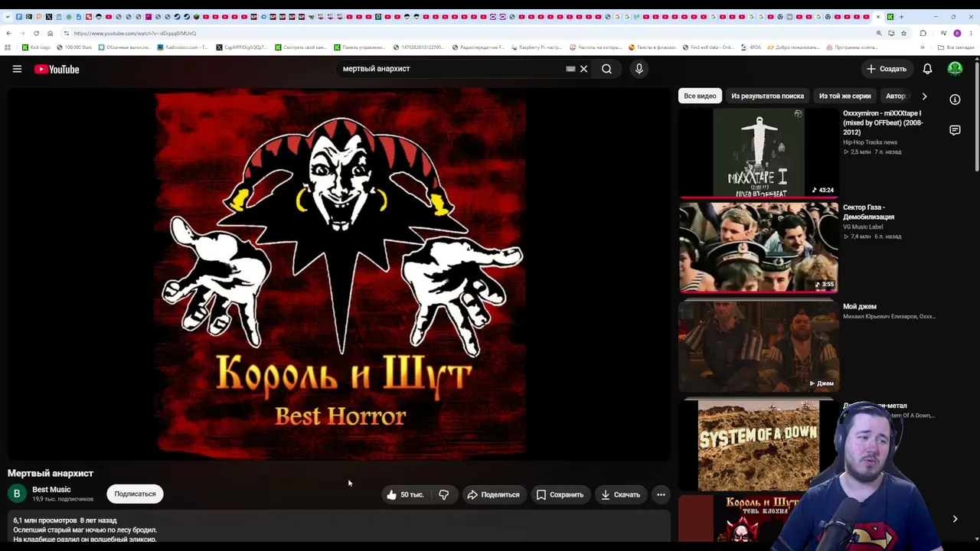The height and width of the screenshot is (551, 980).
Task: Open the Best Music channel name link
Action: click(x=51, y=490)
